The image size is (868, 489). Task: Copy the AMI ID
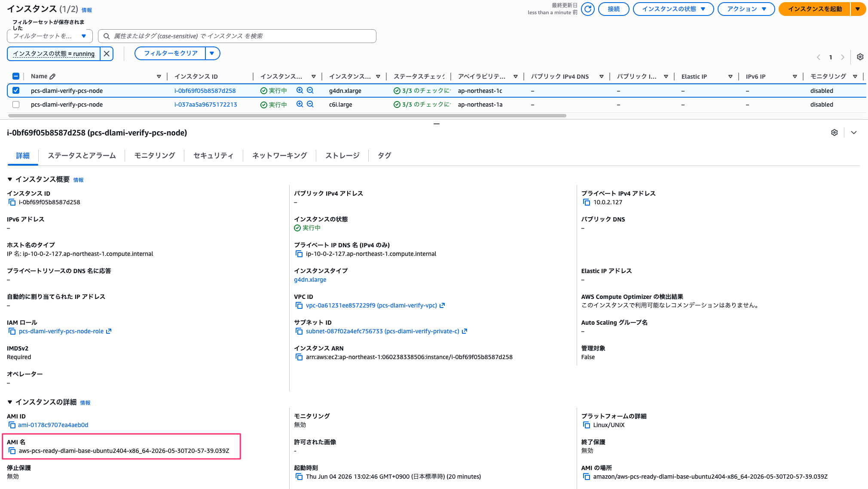click(x=12, y=425)
